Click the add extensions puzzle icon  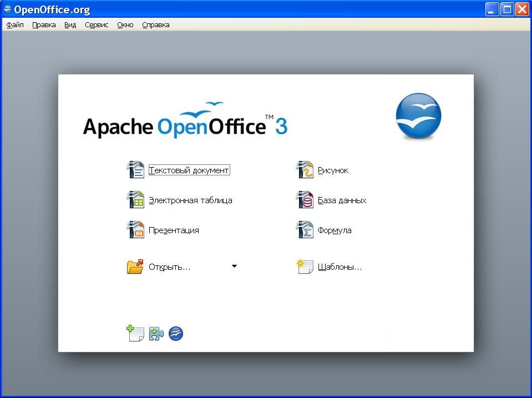click(156, 334)
